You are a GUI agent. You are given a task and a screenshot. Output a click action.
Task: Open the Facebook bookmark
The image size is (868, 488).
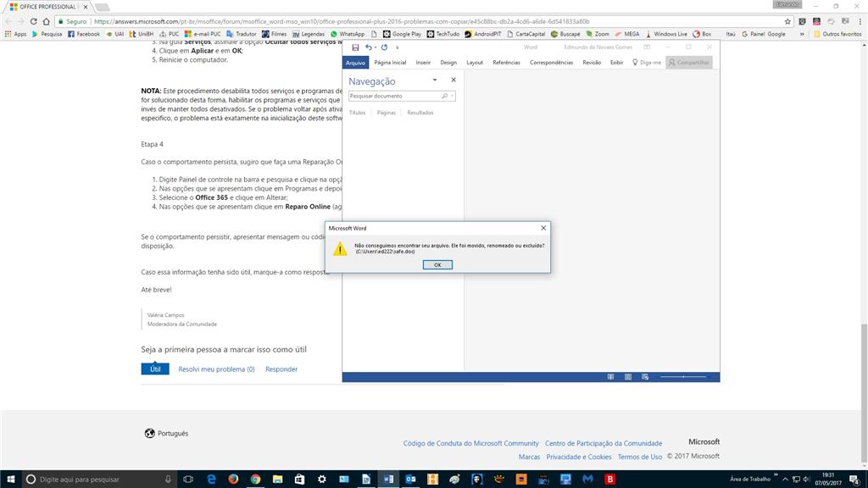click(x=84, y=34)
